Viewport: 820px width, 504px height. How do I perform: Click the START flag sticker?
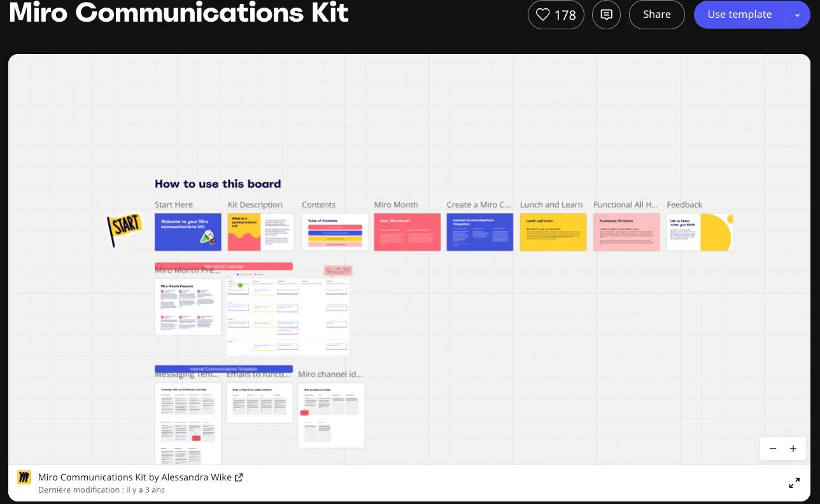tap(124, 228)
